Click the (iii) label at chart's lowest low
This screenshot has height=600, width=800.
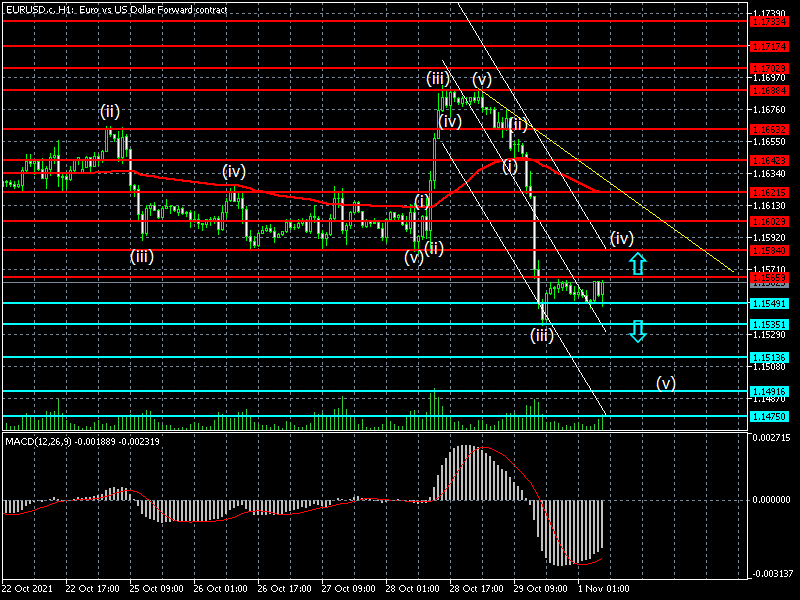coord(541,336)
